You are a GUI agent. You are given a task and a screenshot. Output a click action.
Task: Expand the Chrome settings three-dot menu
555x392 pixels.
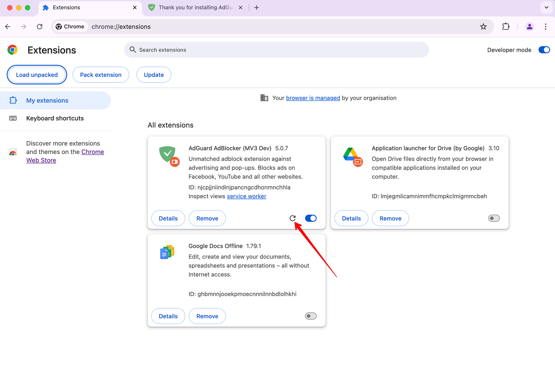click(x=545, y=26)
